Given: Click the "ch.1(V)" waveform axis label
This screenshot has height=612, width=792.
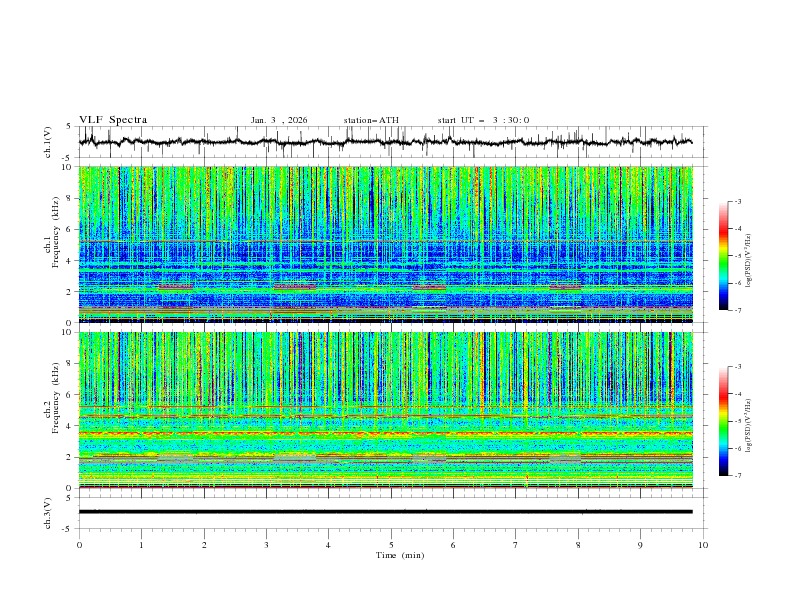Looking at the screenshot, I should 48,142.
